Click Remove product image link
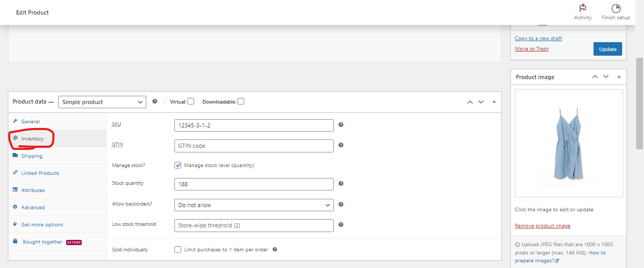 click(x=542, y=226)
